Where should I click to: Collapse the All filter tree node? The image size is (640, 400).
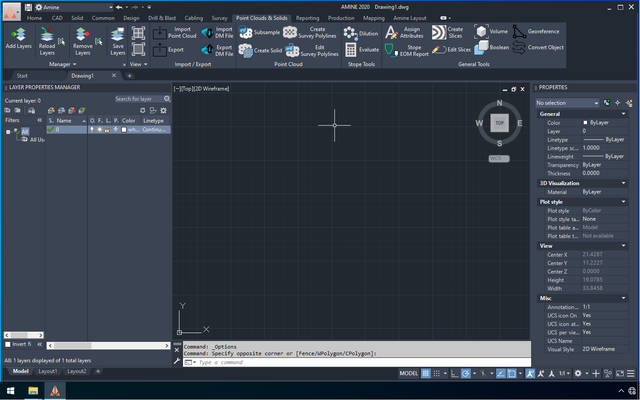[x=8, y=132]
